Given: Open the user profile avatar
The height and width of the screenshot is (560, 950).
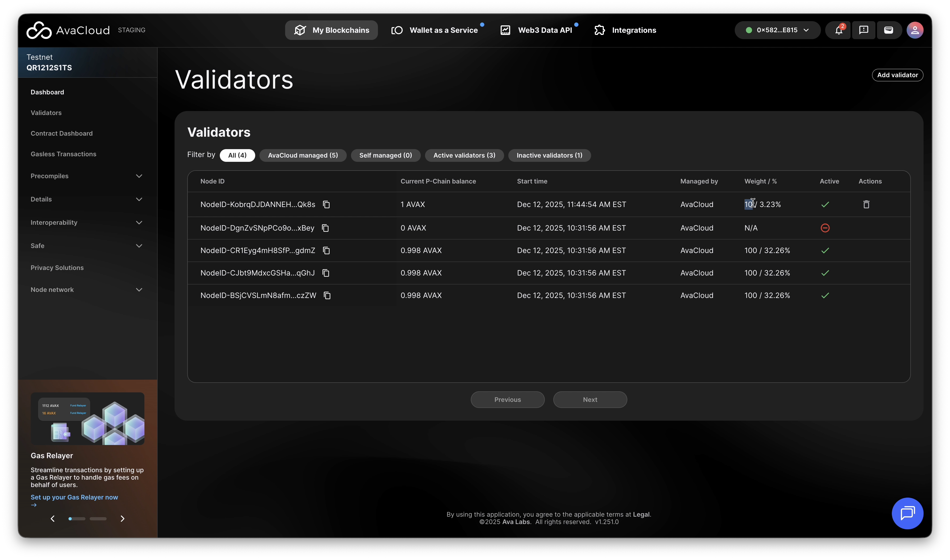Looking at the screenshot, I should [915, 30].
